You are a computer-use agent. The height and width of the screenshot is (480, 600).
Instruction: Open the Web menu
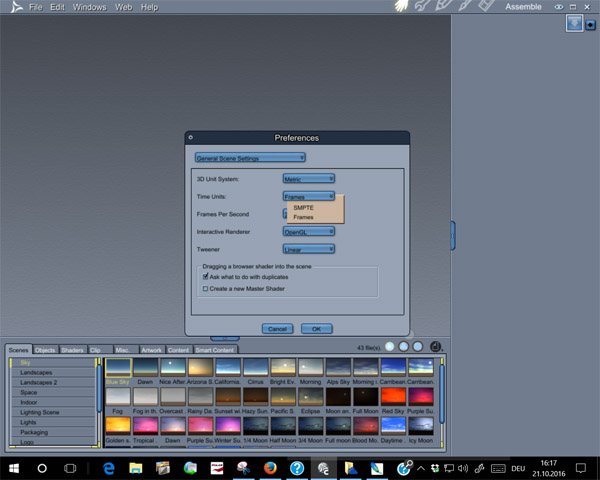pyautogui.click(x=124, y=7)
